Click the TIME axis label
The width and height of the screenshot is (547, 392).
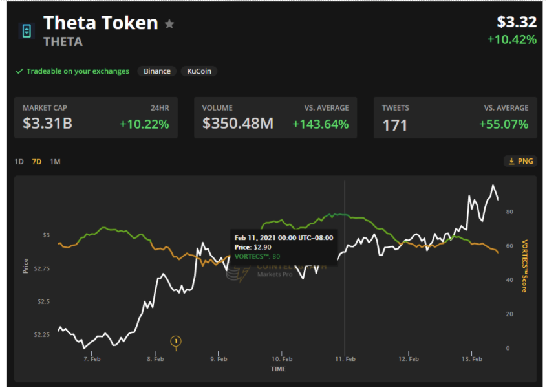pyautogui.click(x=279, y=369)
